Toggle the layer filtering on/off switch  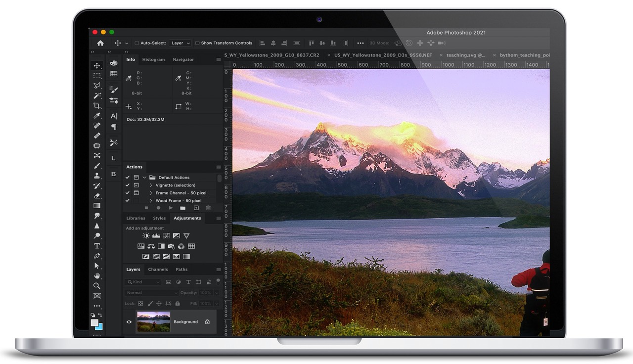(218, 281)
